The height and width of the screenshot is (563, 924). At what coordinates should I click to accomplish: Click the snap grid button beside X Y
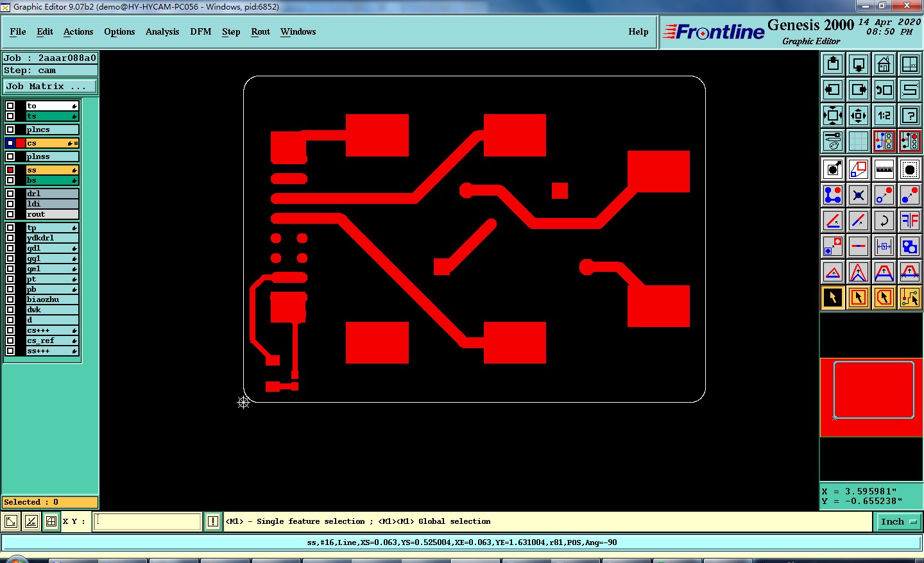point(51,521)
